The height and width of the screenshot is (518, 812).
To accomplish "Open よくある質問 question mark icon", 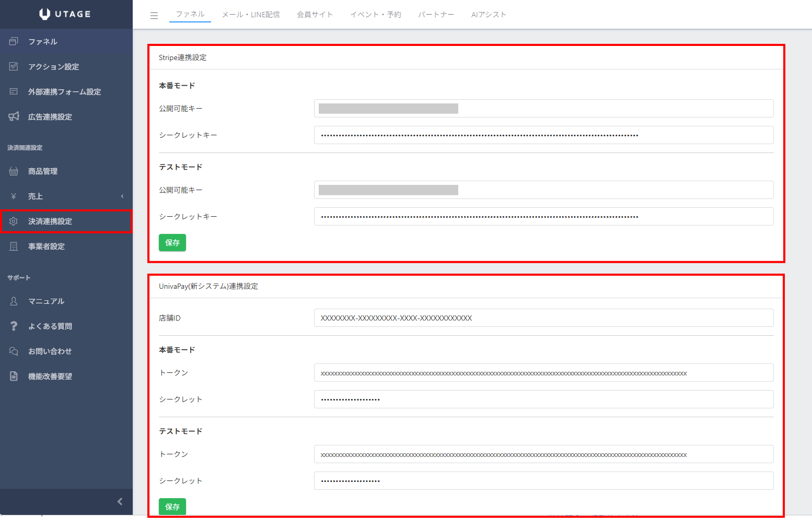I will click(14, 326).
